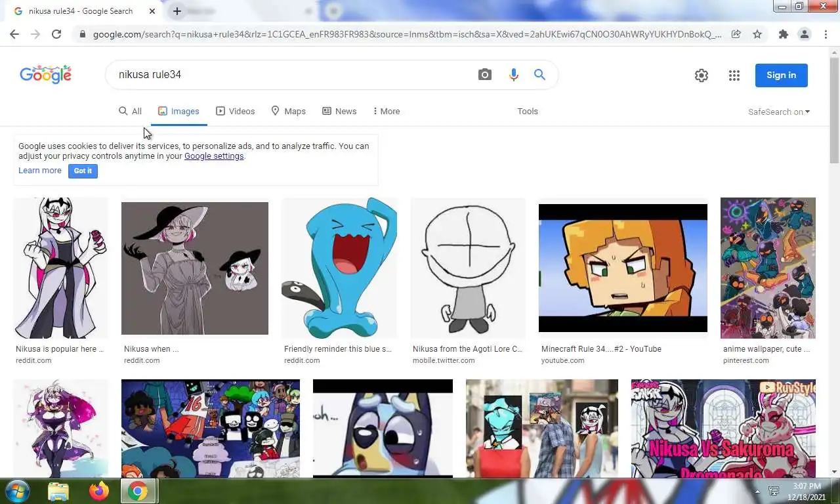Viewport: 840px width, 504px height.
Task: Open the distracted boyfriend meme thumbnail
Action: tap(542, 428)
